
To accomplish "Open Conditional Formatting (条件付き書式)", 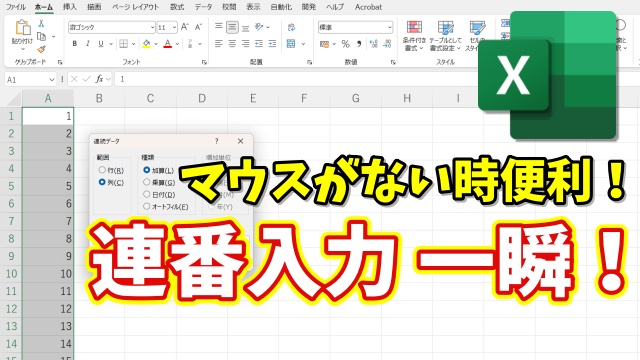I will point(414,36).
